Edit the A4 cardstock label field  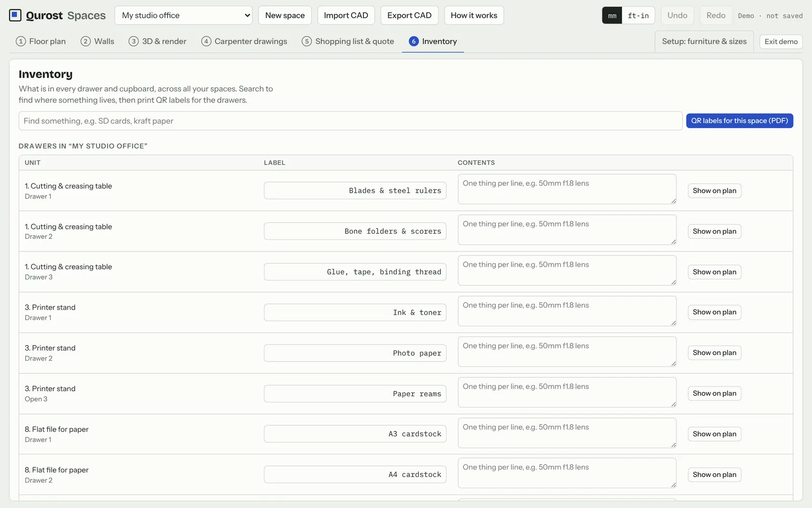click(355, 474)
